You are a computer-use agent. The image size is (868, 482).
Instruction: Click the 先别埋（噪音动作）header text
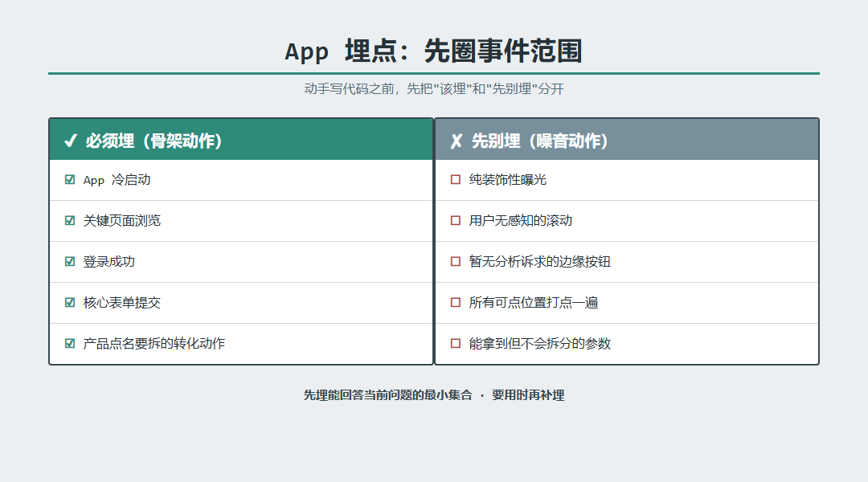pos(539,141)
